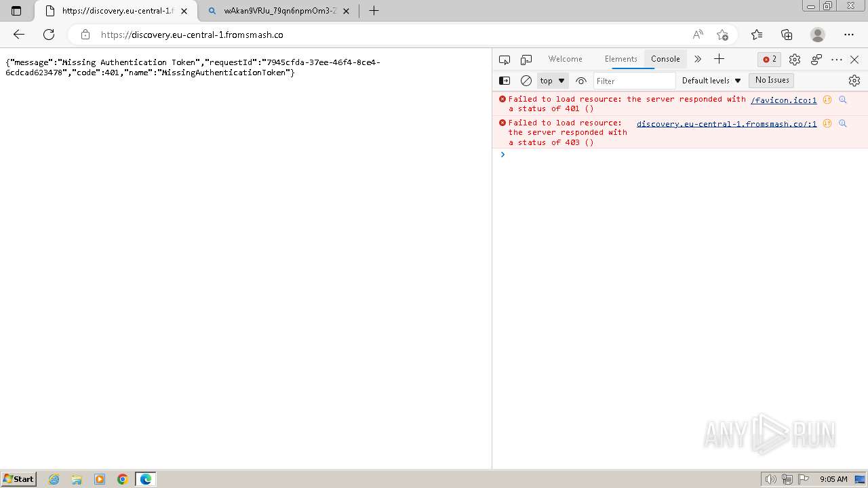
Task: Focus the console Filter field
Action: [x=635, y=81]
